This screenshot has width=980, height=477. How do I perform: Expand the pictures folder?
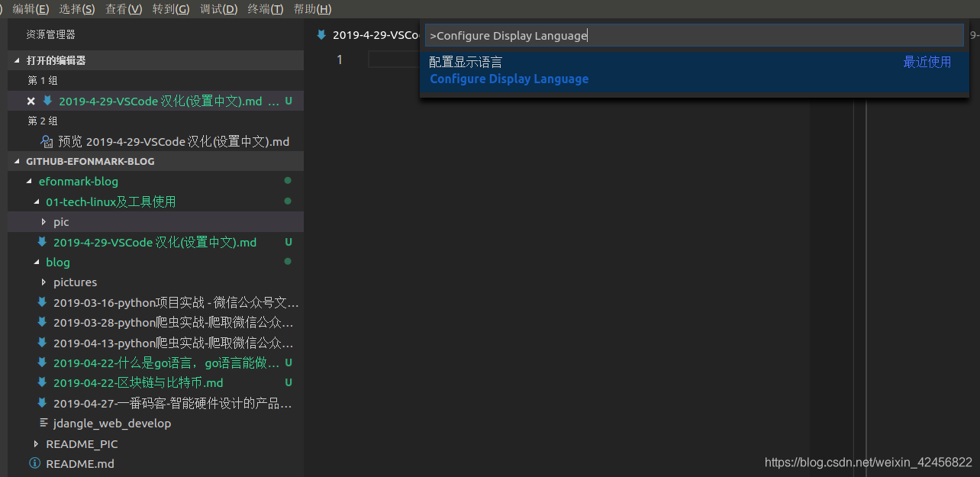coord(44,282)
